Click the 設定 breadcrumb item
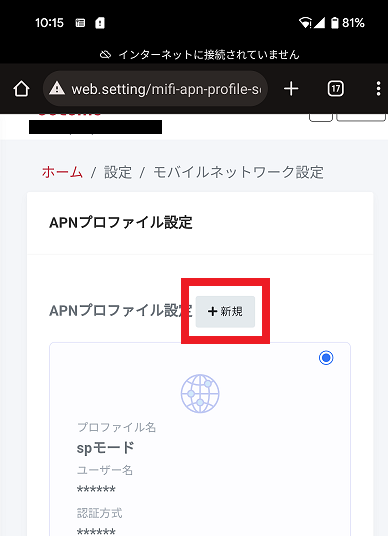The image size is (388, 536). click(x=118, y=172)
